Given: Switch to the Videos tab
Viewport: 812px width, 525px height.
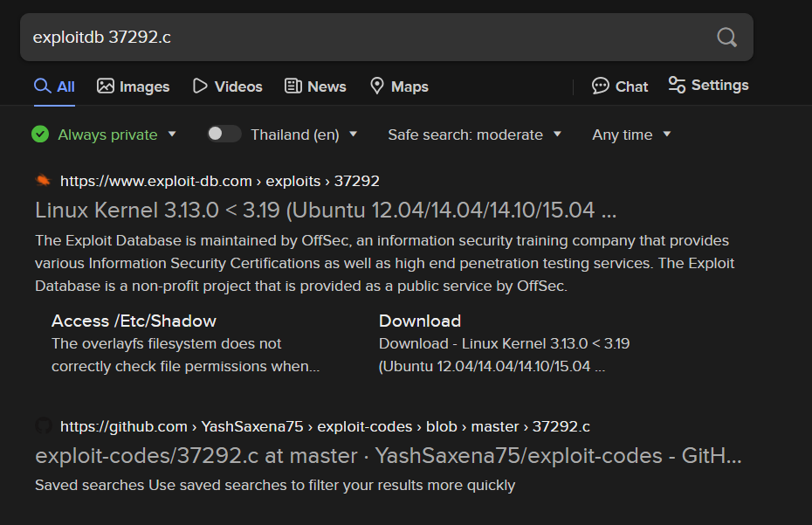Looking at the screenshot, I should [x=227, y=86].
